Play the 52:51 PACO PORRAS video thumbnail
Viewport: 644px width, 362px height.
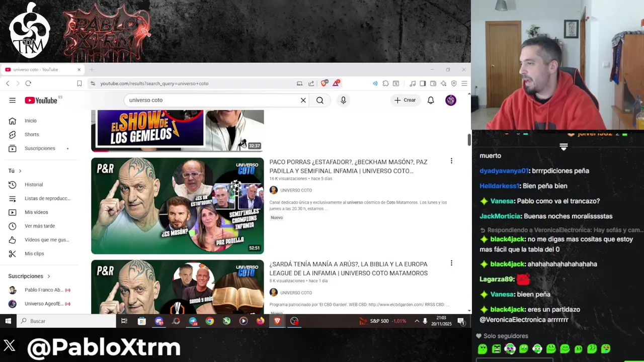[x=177, y=206]
